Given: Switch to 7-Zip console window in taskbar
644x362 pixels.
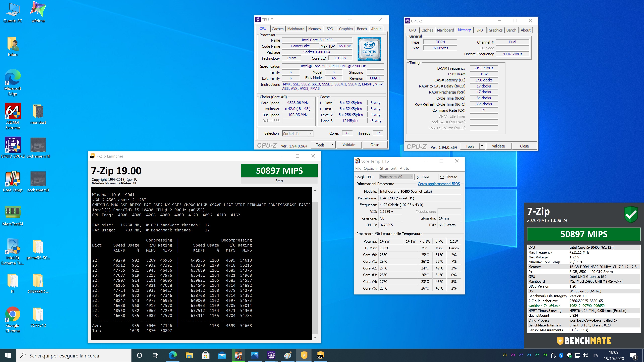Looking at the screenshot, I should (320, 355).
